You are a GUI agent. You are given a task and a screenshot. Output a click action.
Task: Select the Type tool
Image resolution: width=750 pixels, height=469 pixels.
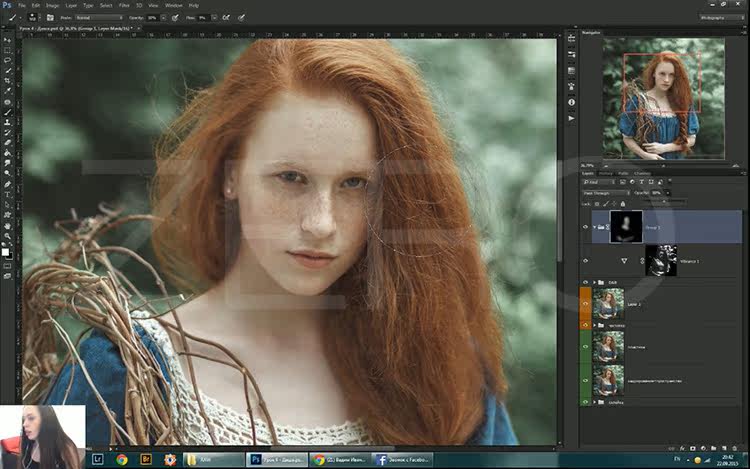tap(7, 194)
